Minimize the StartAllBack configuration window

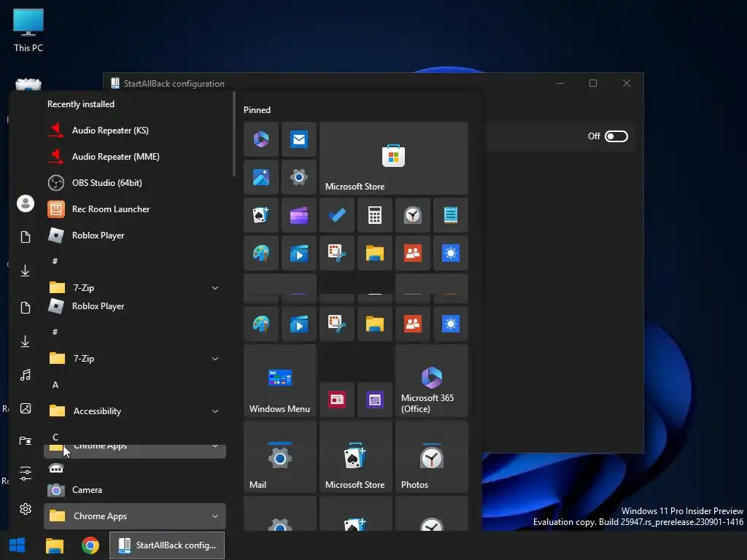[x=560, y=83]
